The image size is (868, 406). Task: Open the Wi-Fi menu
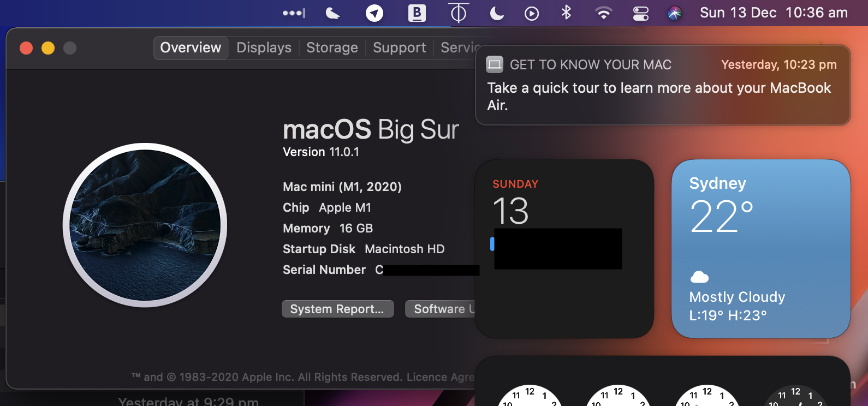(x=603, y=13)
